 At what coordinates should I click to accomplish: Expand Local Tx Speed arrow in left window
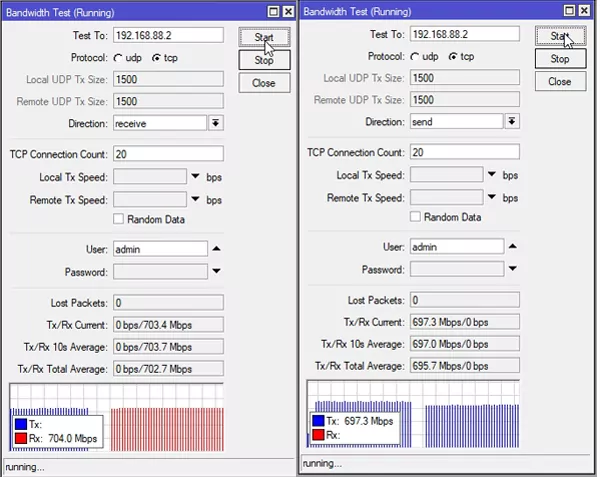click(196, 176)
